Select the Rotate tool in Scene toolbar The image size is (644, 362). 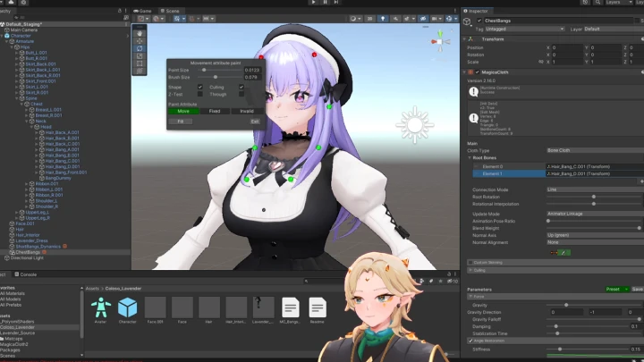point(140,48)
